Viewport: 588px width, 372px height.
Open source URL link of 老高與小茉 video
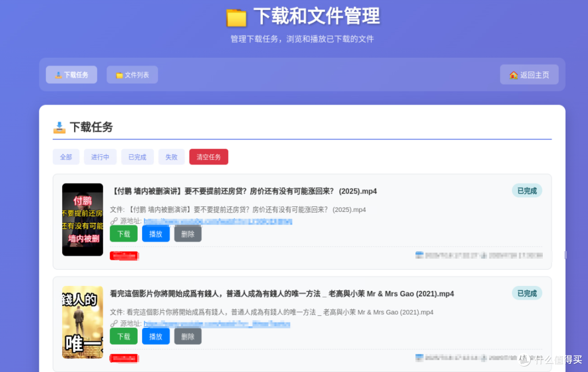click(217, 324)
